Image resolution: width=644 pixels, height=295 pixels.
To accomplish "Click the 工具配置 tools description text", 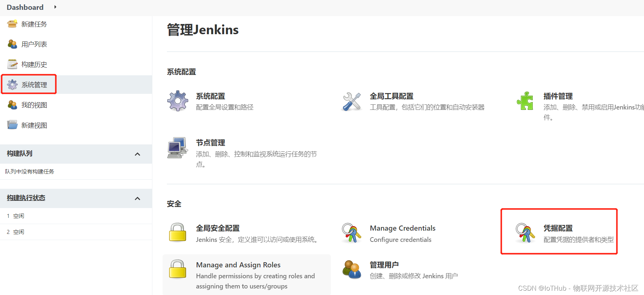I will pos(427,107).
